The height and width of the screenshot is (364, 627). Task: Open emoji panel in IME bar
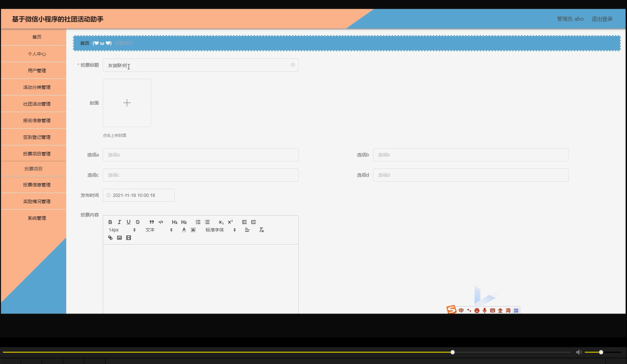477,310
